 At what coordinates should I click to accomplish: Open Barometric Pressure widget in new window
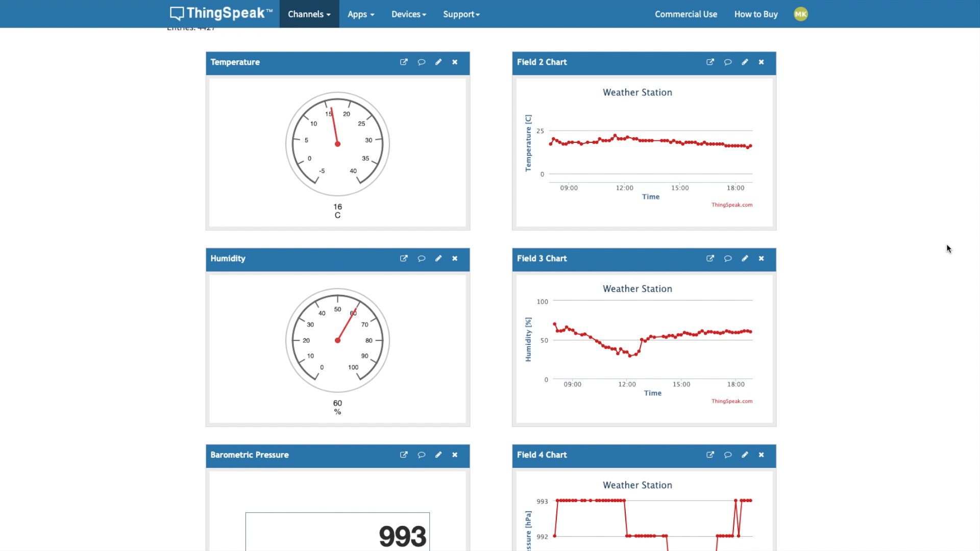point(404,455)
